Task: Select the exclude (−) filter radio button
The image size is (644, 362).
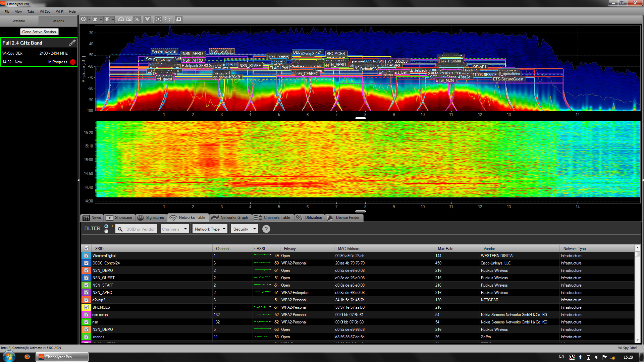Action: point(106,231)
